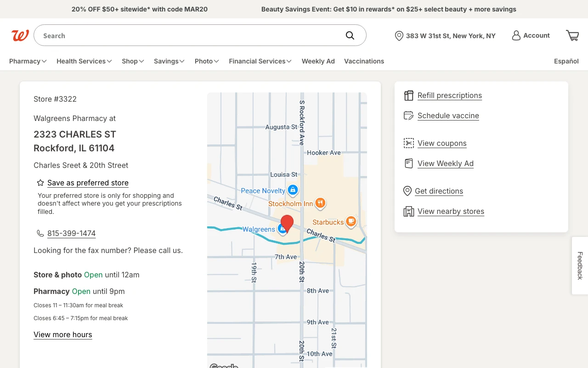The width and height of the screenshot is (588, 368).
Task: Click the Peace Novelty shop marker
Action: (x=293, y=190)
